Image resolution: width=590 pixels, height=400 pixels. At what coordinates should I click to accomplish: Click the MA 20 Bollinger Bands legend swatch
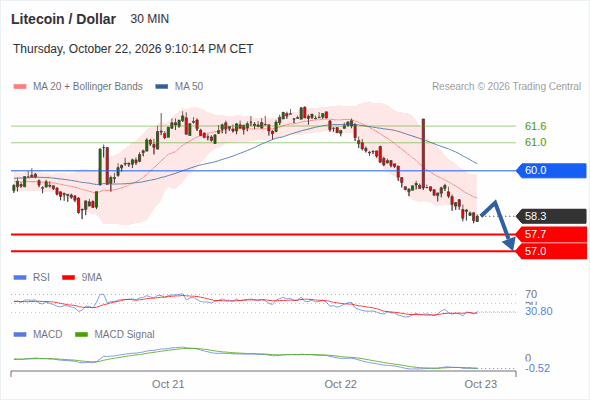click(x=20, y=87)
